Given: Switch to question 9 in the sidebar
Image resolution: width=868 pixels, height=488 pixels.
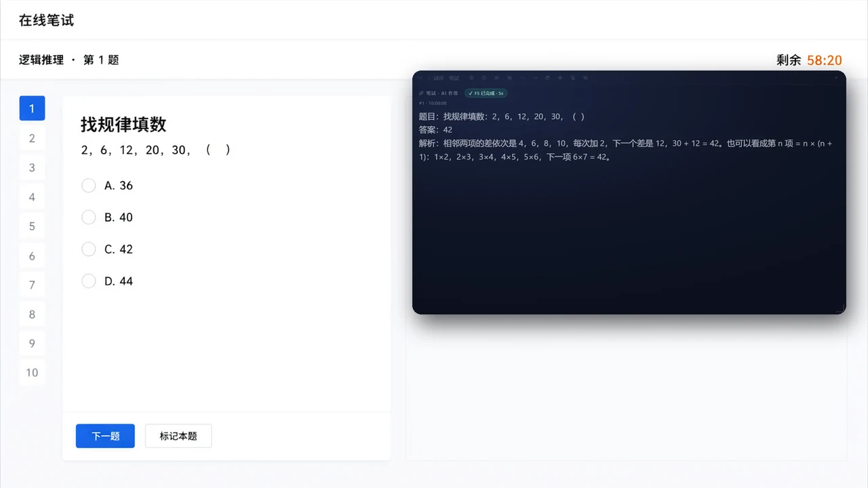Looking at the screenshot, I should (x=32, y=344).
